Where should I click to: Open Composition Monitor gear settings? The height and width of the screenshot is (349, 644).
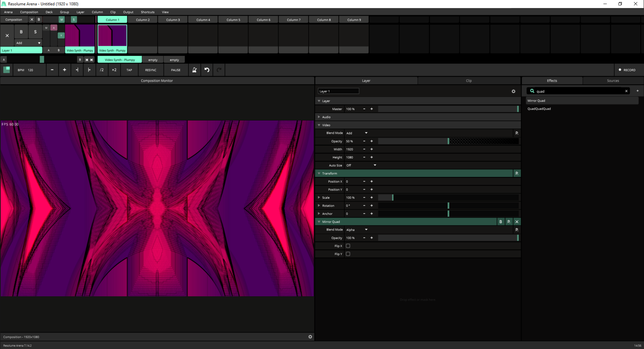point(310,337)
